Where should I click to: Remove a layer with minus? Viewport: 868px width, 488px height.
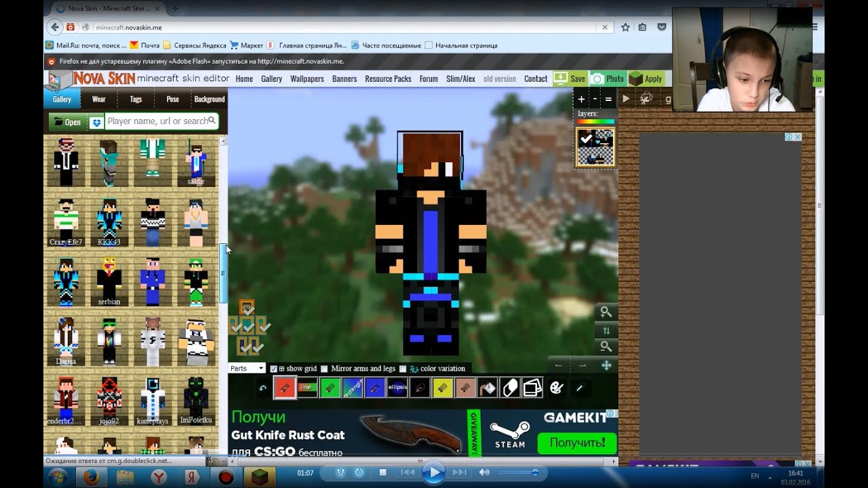click(595, 99)
